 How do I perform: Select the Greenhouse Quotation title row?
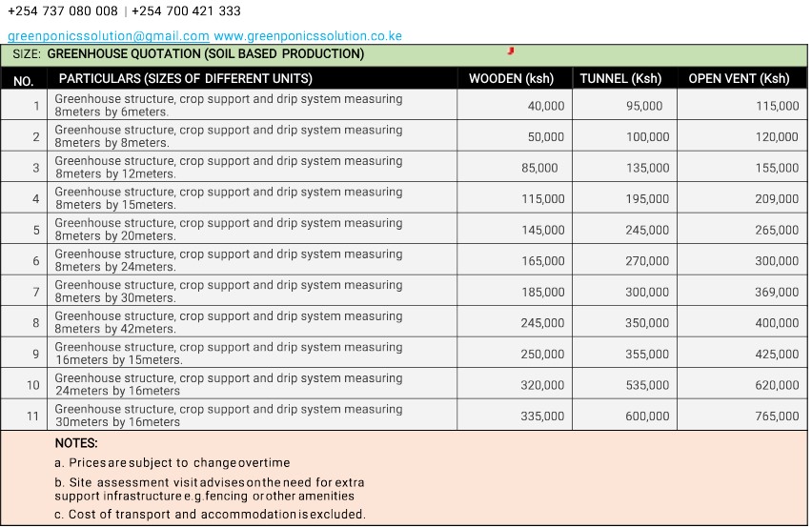click(205, 54)
